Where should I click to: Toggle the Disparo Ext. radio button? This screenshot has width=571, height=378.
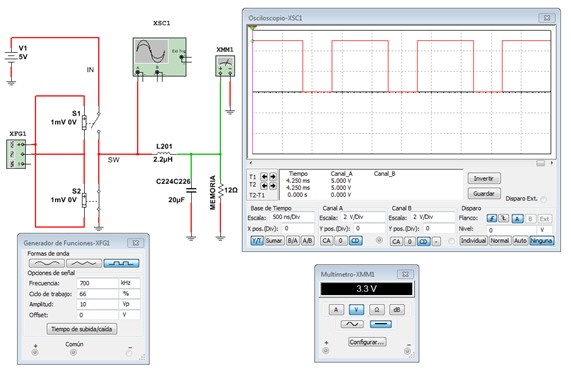544,199
